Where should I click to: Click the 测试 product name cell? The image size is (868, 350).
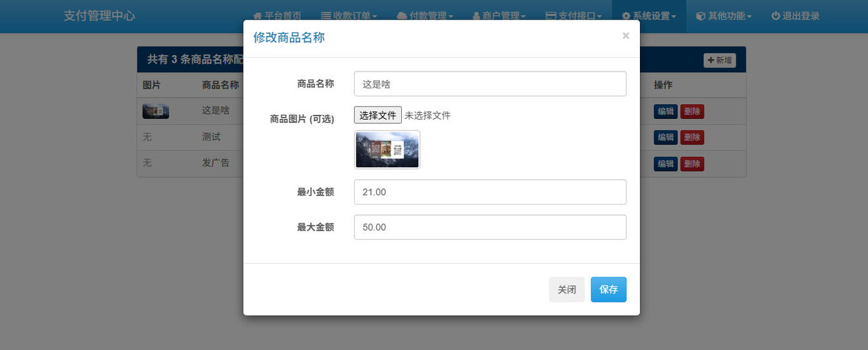click(x=211, y=137)
